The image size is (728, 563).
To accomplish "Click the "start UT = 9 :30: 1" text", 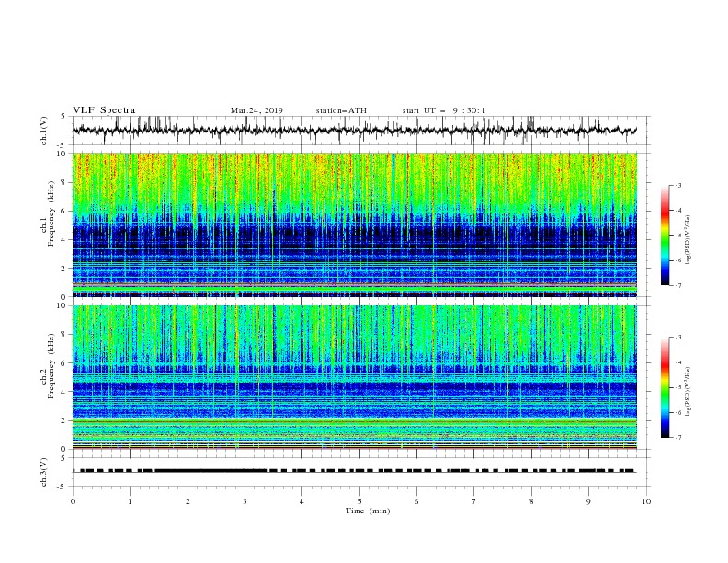I will [x=444, y=110].
